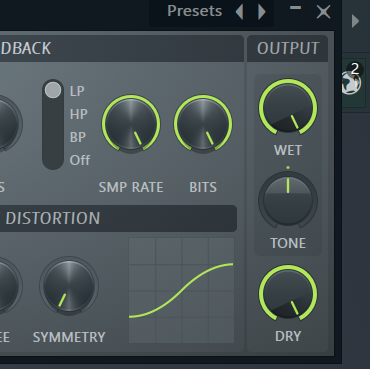This screenshot has width=370, height=369.
Task: Select the next preset arrow
Action: tap(262, 12)
